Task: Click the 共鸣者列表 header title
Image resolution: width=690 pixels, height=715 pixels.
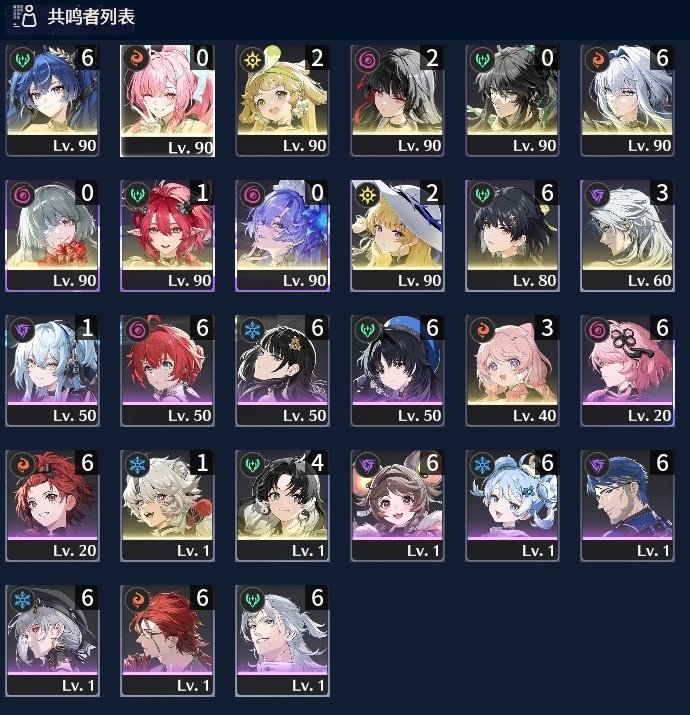Action: point(91,17)
